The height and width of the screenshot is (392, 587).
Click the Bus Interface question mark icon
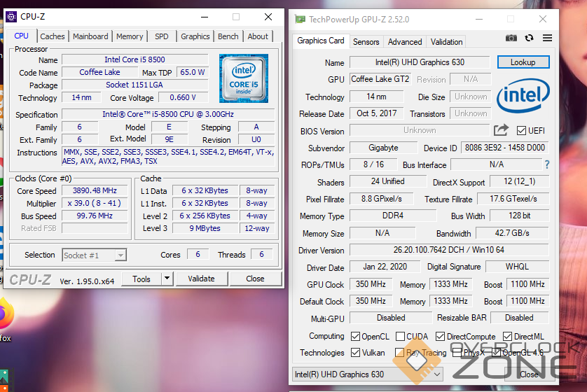tap(547, 164)
